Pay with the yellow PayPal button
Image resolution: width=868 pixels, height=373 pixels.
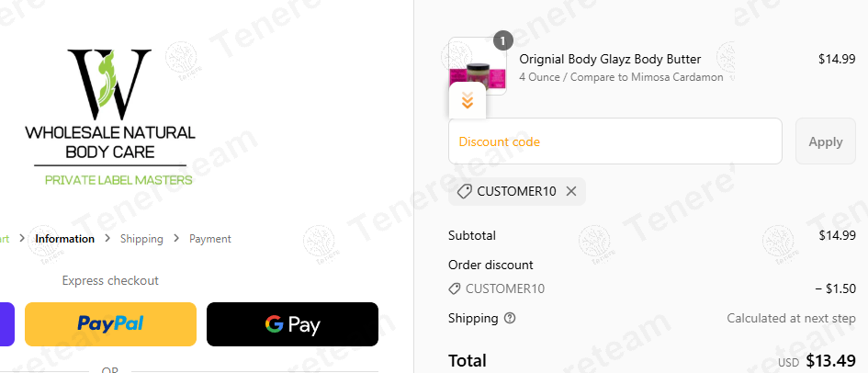(x=111, y=324)
